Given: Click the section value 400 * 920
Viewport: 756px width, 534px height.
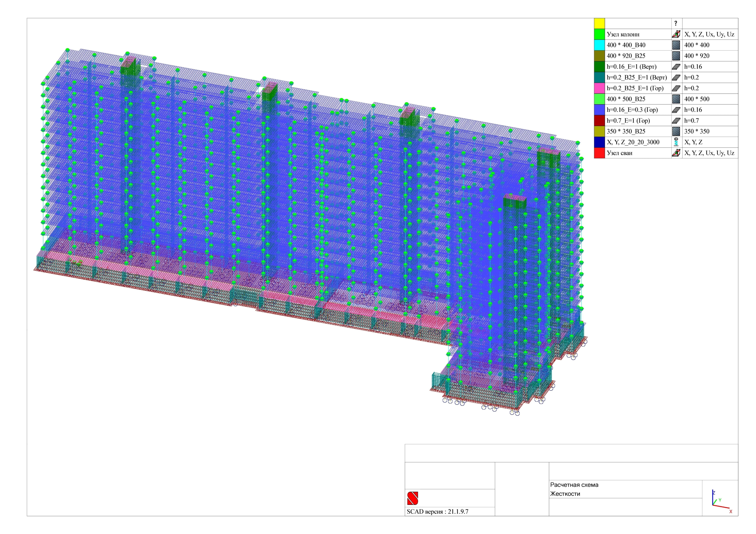Looking at the screenshot, I should 697,56.
